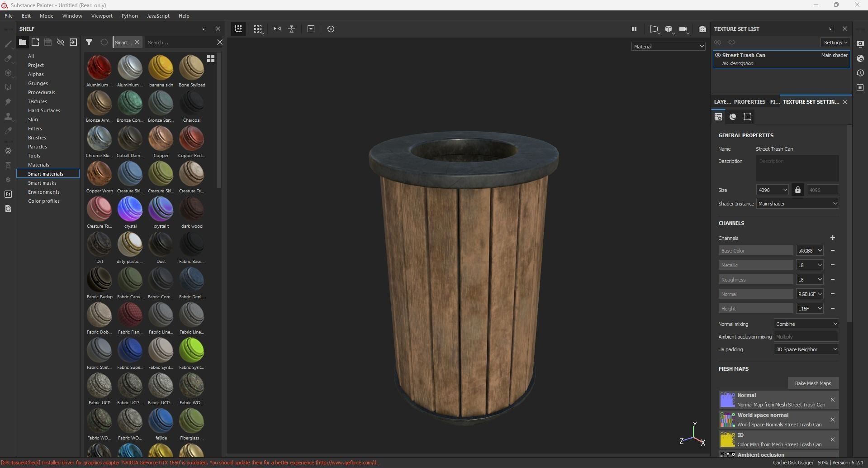This screenshot has width=868, height=468.
Task: Select the Smudge tool in left toolbar
Action: coord(8,102)
